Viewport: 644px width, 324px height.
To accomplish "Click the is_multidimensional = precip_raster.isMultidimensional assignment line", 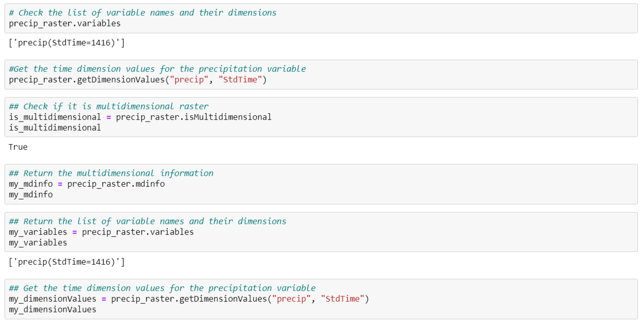I will (140, 117).
